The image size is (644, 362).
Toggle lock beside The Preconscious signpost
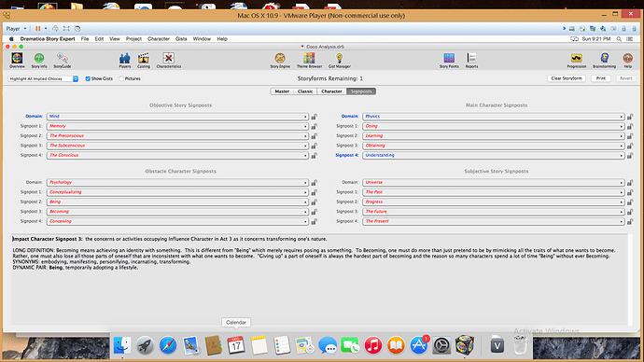315,136
